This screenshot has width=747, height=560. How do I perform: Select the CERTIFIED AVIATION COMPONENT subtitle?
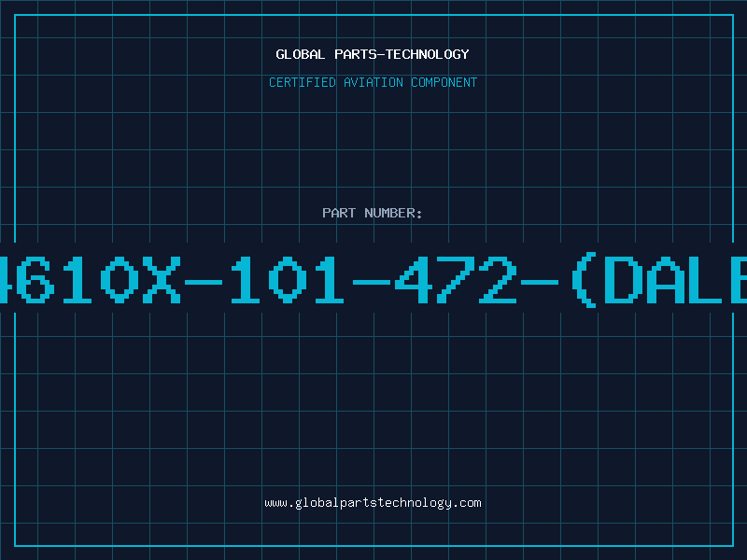pos(373,82)
